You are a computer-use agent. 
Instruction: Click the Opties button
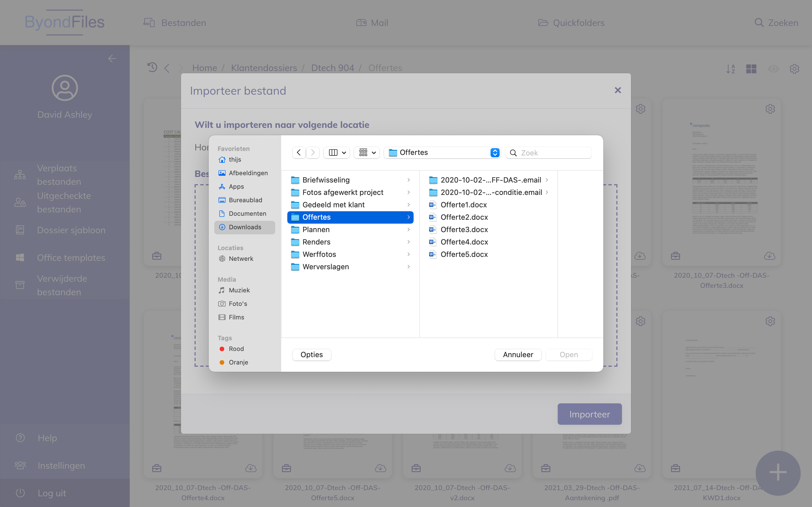311,354
